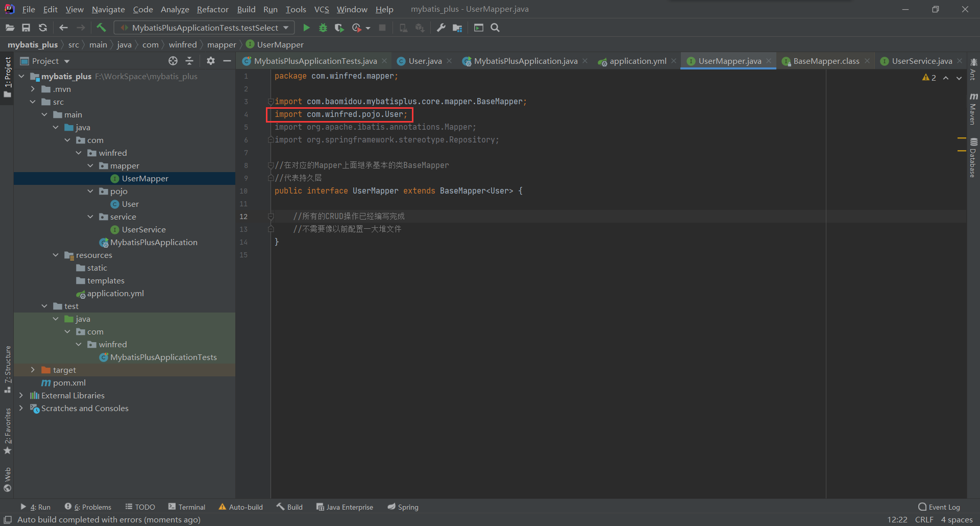Click the Save All floppy disk icon
The height and width of the screenshot is (526, 980).
pos(26,28)
